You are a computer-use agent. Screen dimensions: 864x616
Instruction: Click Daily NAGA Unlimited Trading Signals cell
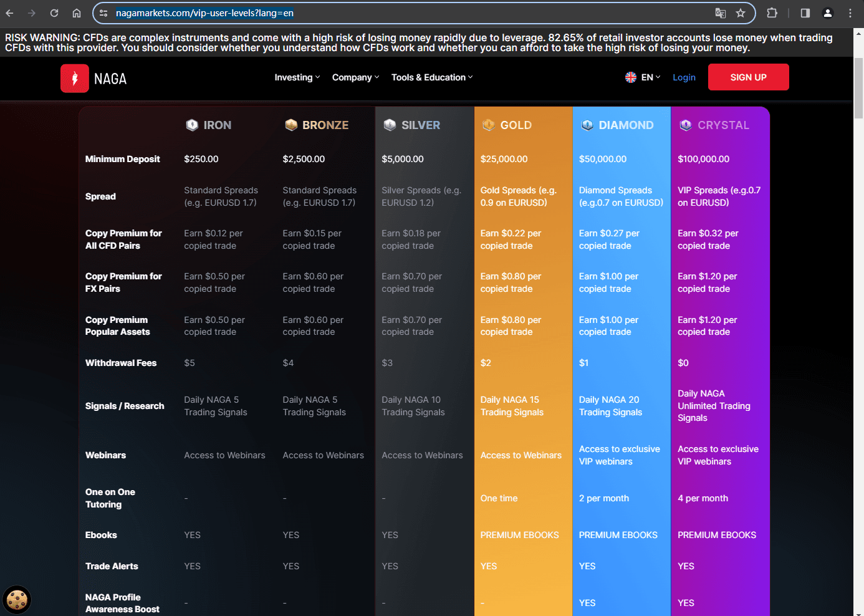click(714, 406)
